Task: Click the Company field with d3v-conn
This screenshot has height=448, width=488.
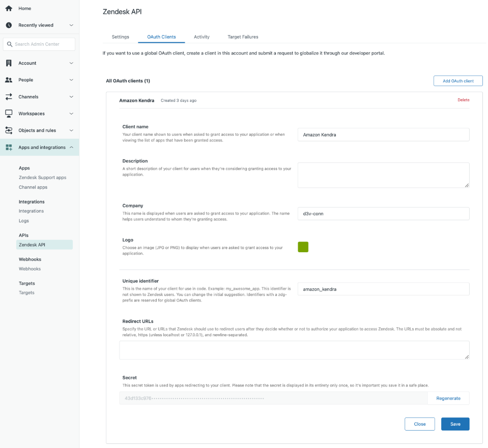Action: pos(384,214)
